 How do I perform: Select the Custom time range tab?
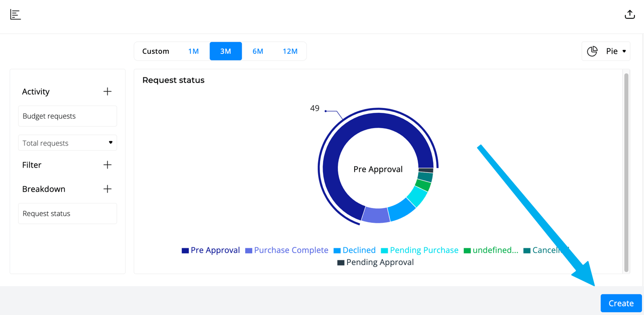click(156, 51)
